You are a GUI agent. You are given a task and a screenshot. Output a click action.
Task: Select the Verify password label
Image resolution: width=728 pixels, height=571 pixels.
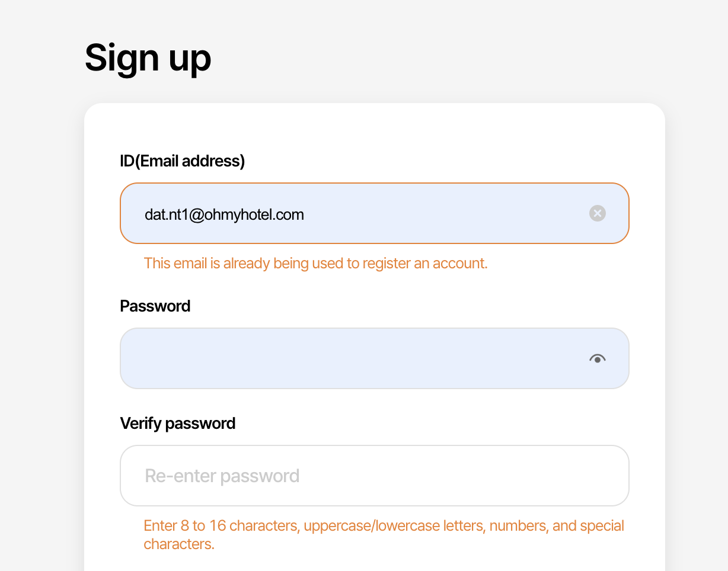coord(177,424)
